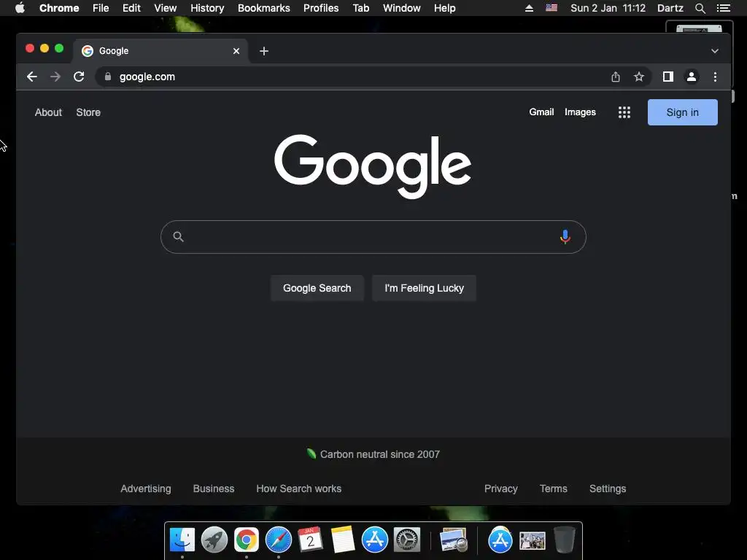Open the File menu
Viewport: 747px width, 560px height.
(x=101, y=8)
